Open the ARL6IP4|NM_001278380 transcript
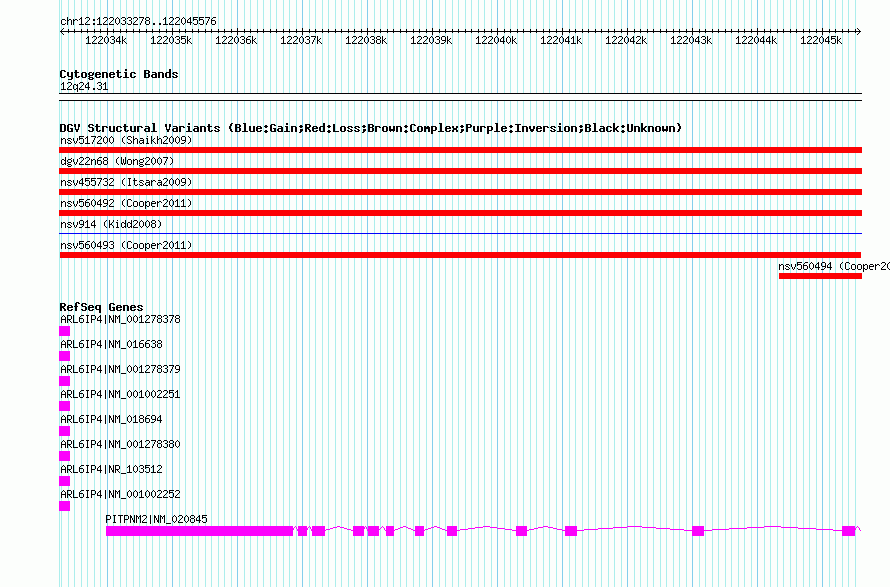Screen dimensions: 890x587 [120, 445]
